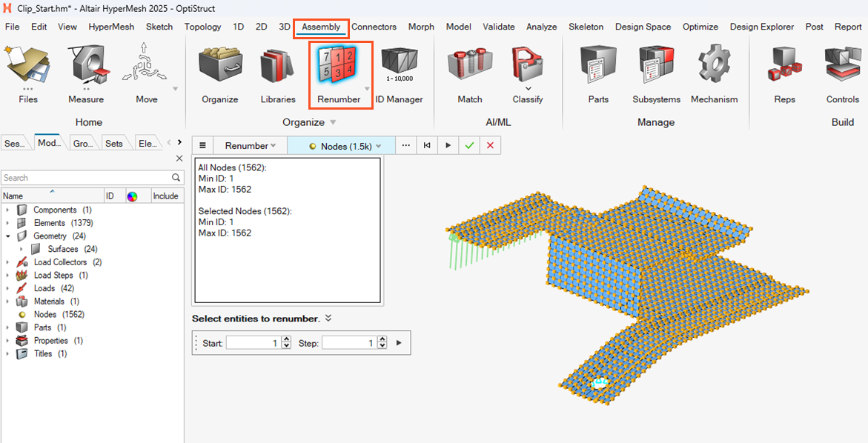Expand the Materials tree node
Screen dimensions: 868x443
(x=7, y=302)
